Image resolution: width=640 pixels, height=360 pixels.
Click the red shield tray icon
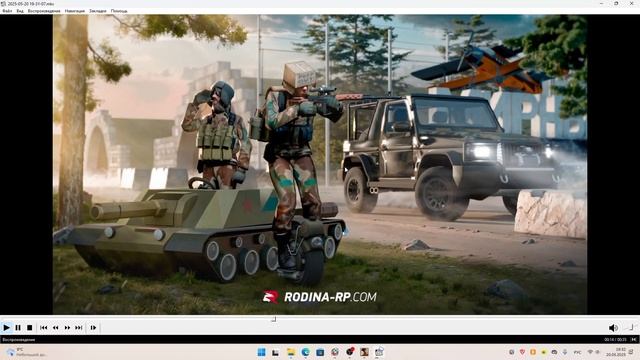522,352
